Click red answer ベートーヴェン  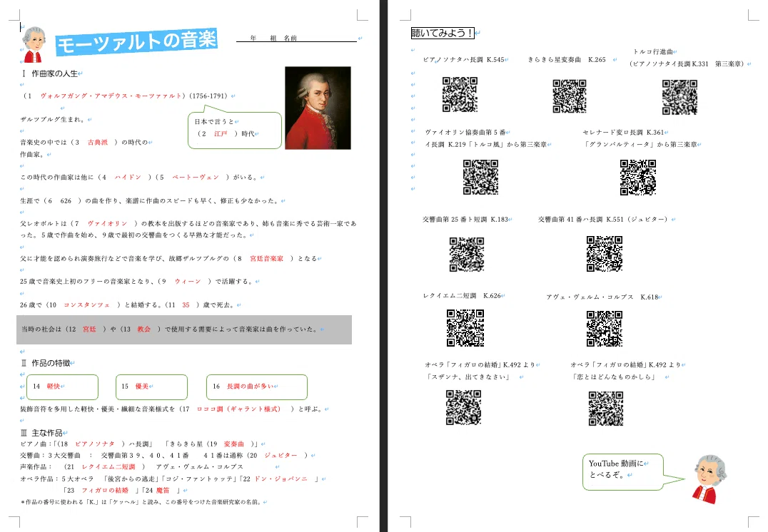tap(196, 177)
